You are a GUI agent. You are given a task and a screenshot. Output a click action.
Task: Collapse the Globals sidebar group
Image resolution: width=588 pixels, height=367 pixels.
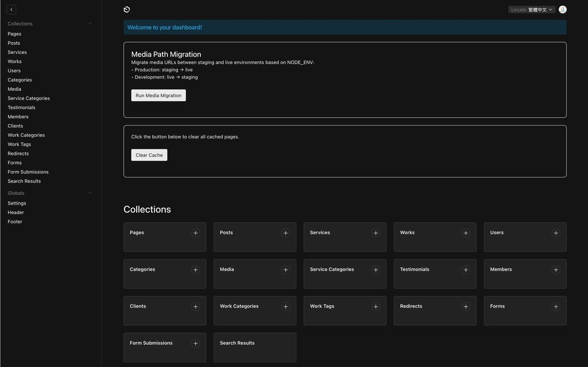coord(90,193)
